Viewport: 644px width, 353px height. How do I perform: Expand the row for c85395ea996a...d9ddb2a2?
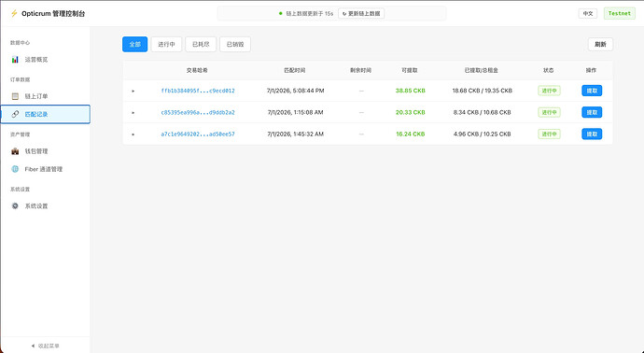[133, 112]
